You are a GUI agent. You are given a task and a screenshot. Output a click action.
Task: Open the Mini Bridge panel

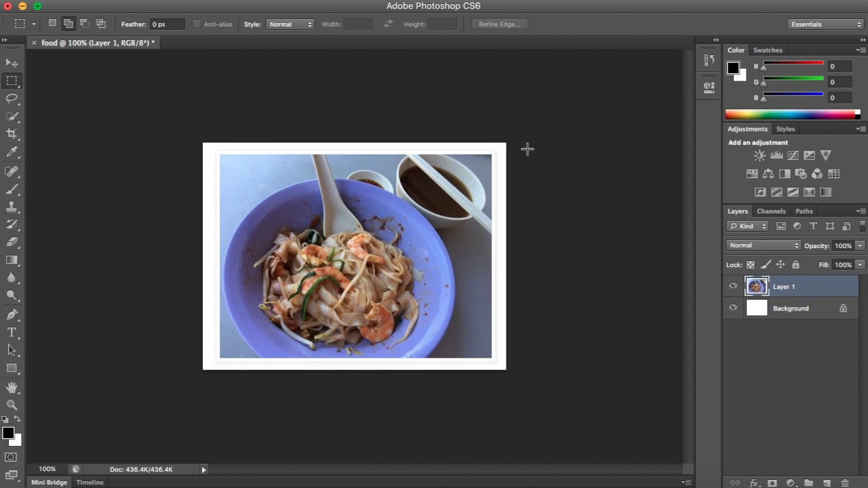[50, 483]
